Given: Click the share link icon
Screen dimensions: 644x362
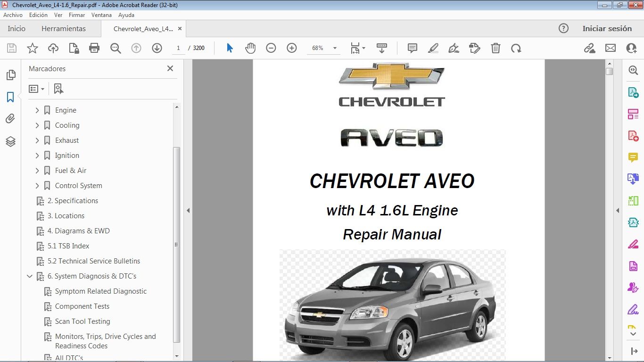Looking at the screenshot, I should (x=589, y=48).
